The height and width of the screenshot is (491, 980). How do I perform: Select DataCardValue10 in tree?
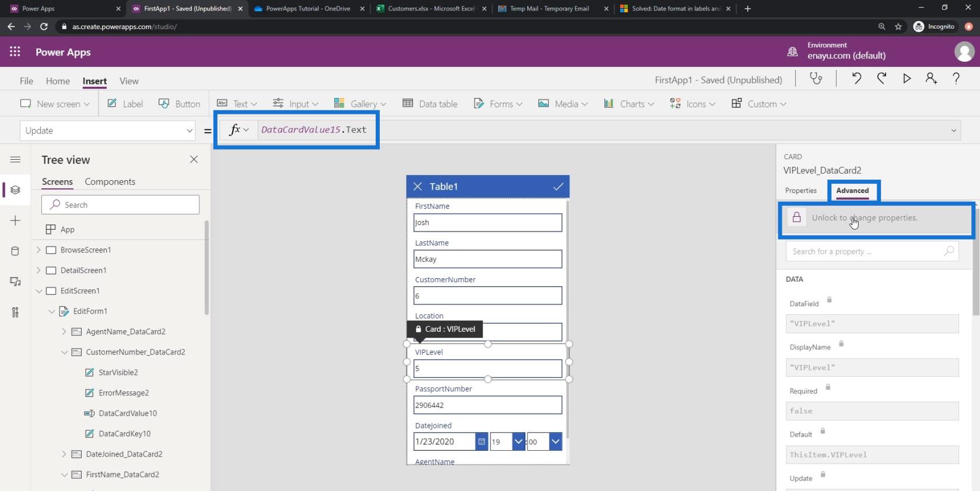tap(128, 413)
